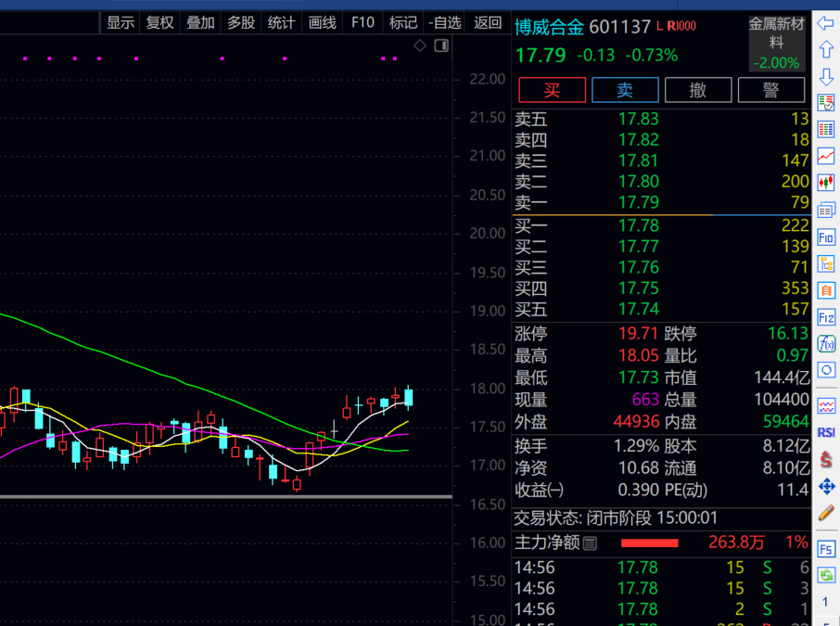
Task: Switch to the intraday line chart icon
Action: click(825, 156)
